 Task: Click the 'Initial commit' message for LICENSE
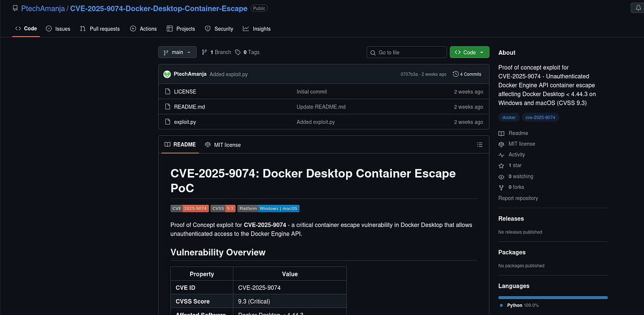coord(312,92)
